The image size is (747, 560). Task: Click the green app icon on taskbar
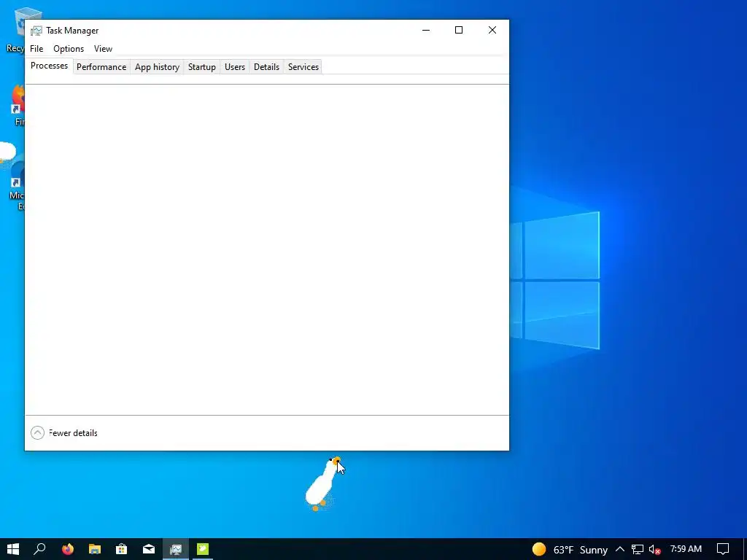coord(203,549)
